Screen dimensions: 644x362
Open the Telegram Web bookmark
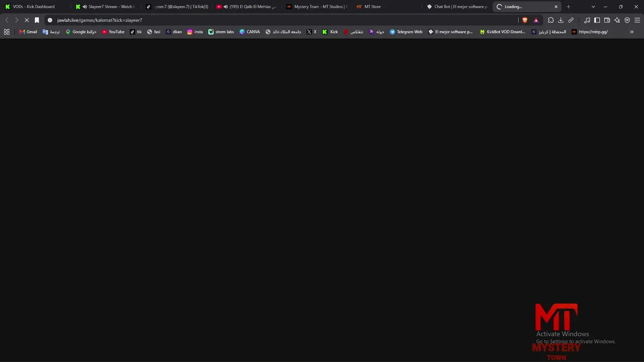point(406,32)
